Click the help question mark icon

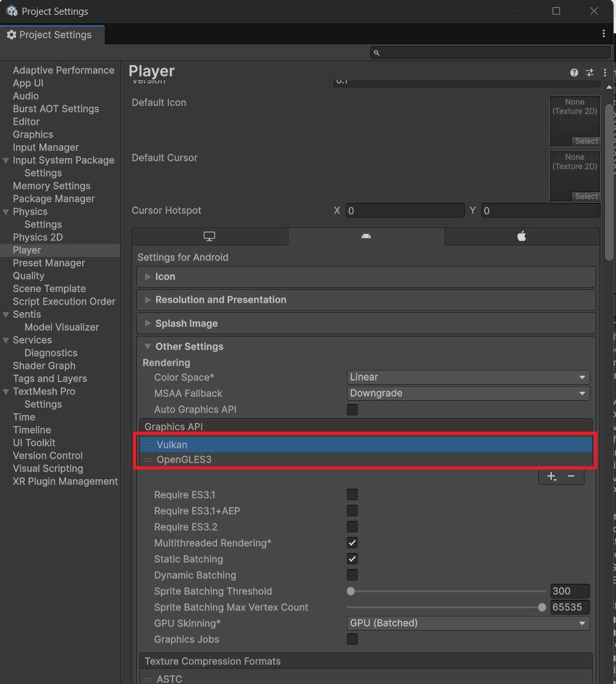click(574, 73)
